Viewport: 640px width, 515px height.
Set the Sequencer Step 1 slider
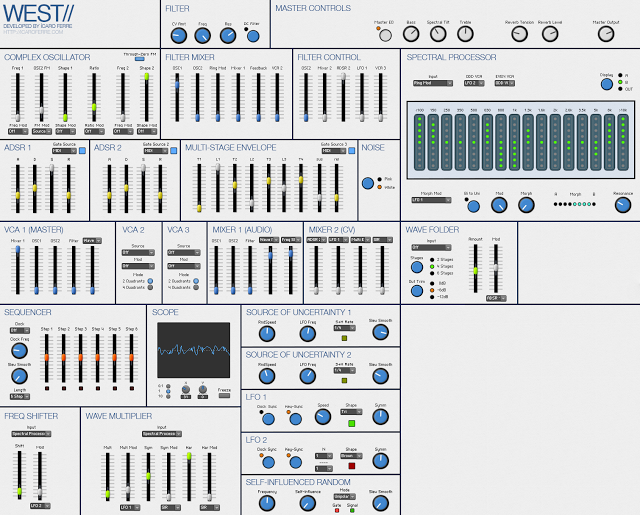tap(47, 358)
